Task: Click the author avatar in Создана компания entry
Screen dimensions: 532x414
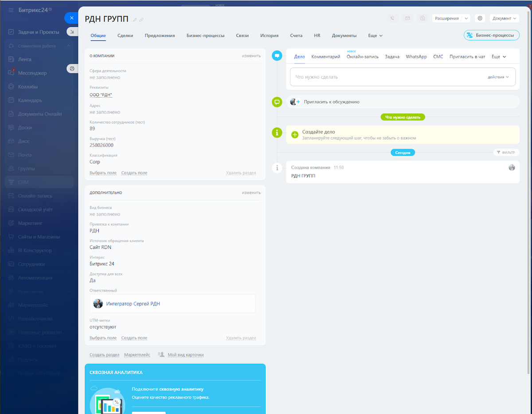Action: click(512, 167)
